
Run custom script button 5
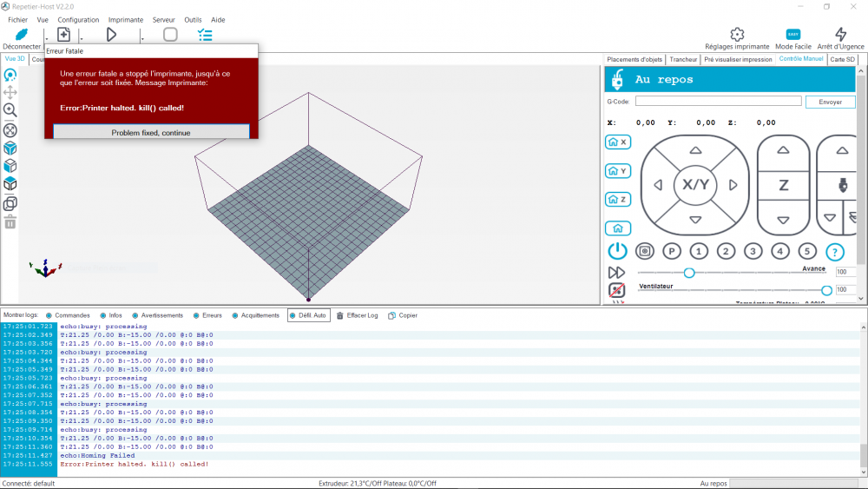(x=807, y=251)
